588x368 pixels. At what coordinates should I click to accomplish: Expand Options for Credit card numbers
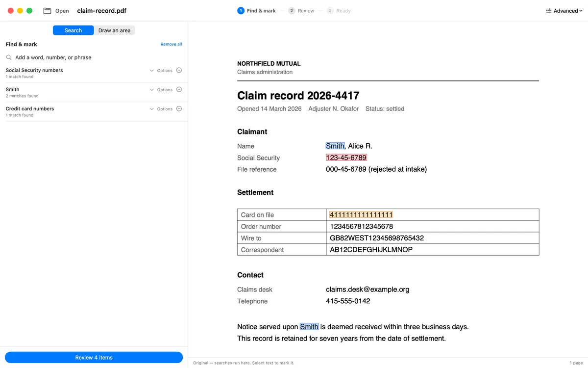[x=161, y=109]
